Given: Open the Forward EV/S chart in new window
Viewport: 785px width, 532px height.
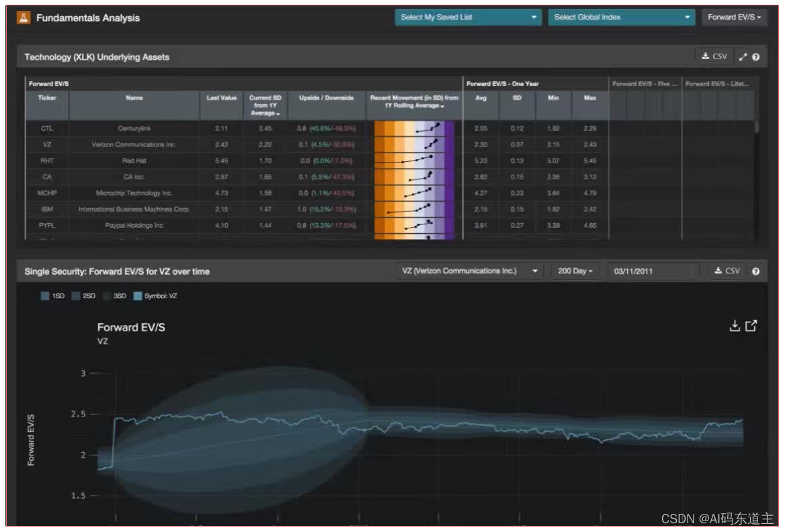Looking at the screenshot, I should pos(751,326).
